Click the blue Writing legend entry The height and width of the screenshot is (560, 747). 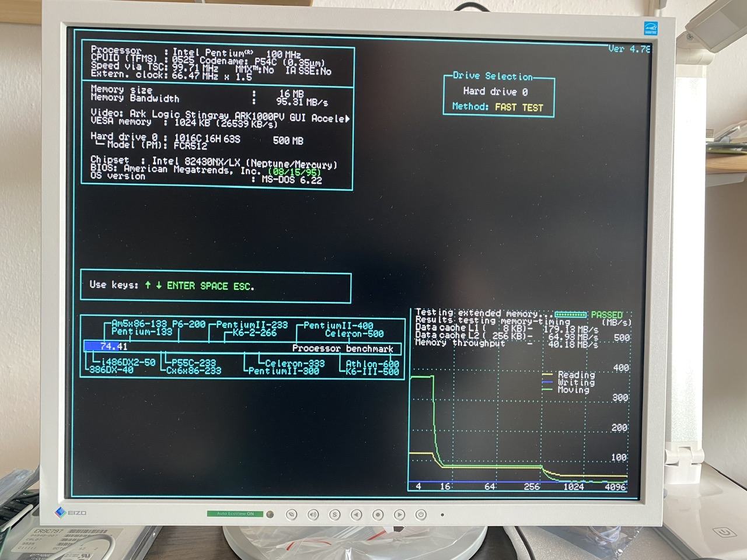568,382
